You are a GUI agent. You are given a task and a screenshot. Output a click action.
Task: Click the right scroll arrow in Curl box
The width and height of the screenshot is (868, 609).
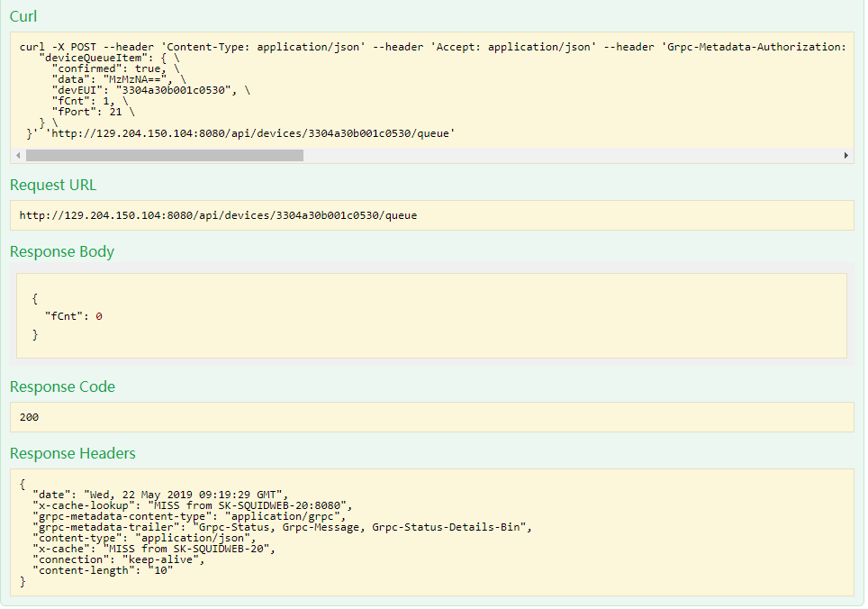pos(845,156)
